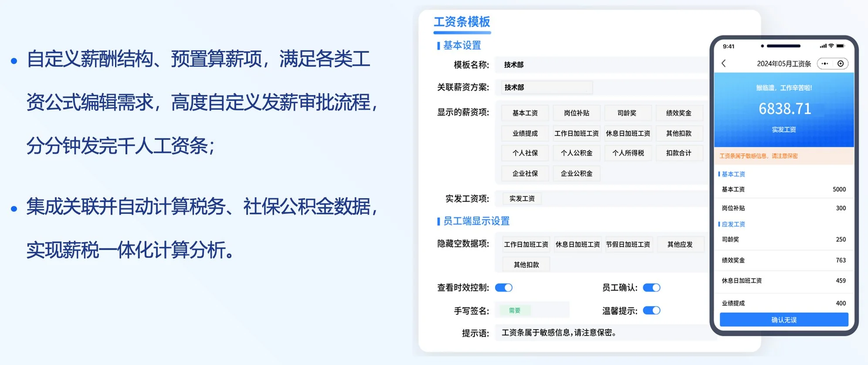Click the 应发工资 section label on phone
Image resolution: width=868 pixels, height=365 pixels.
[x=733, y=224]
